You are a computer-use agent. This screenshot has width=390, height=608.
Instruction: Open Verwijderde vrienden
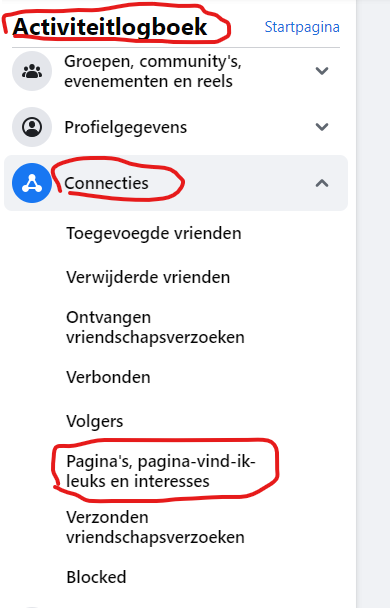tap(148, 277)
